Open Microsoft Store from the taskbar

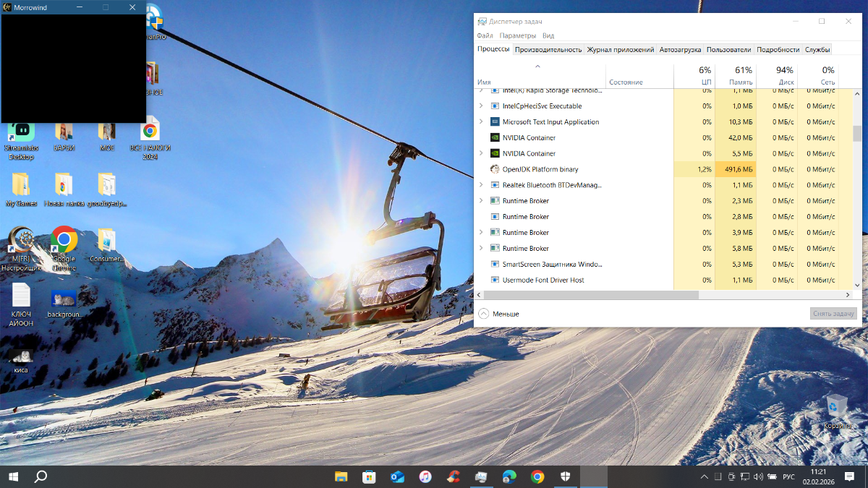tap(369, 476)
